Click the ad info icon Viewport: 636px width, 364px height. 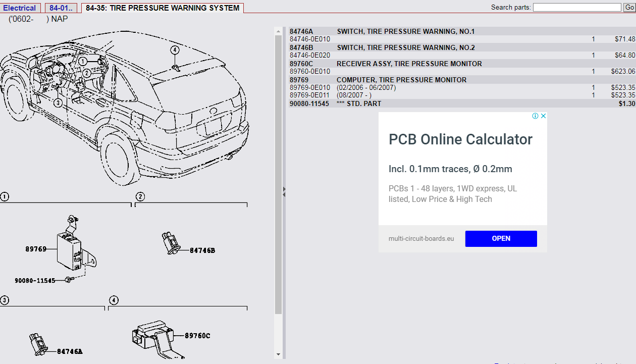(535, 116)
